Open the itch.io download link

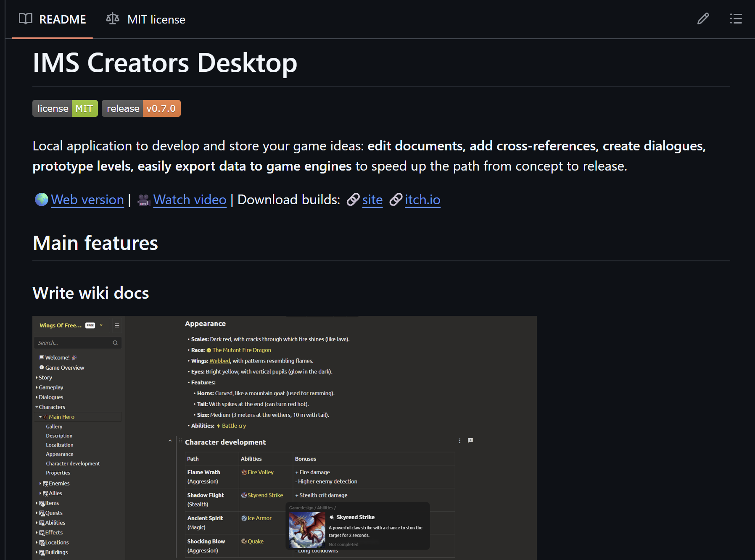(x=422, y=200)
